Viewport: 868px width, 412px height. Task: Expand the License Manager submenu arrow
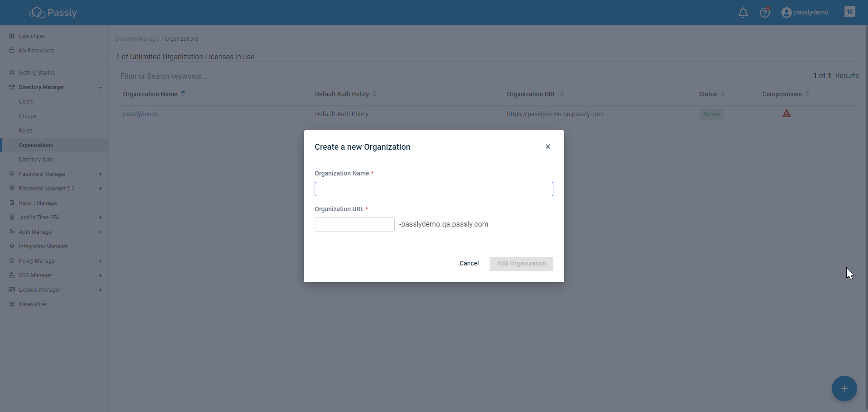(100, 290)
